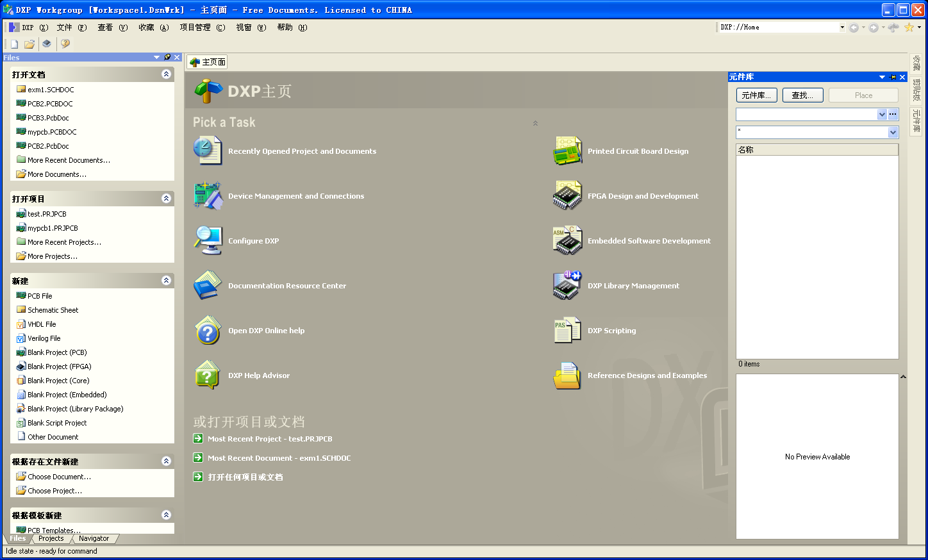Screen dimensions: 928x560
Task: Open the favorites star dropdown arrow
Action: pos(919,28)
